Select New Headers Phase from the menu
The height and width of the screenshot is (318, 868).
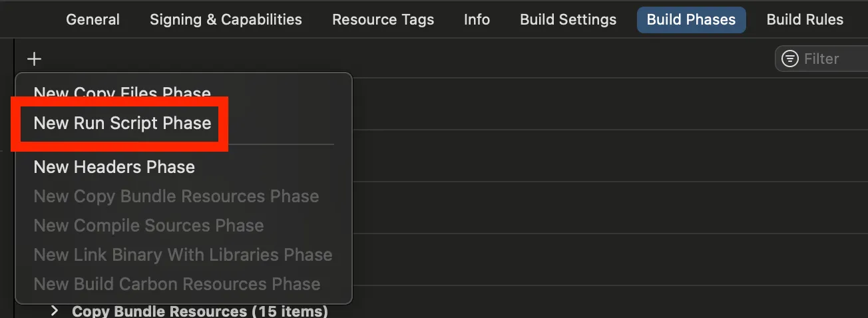[x=114, y=167]
